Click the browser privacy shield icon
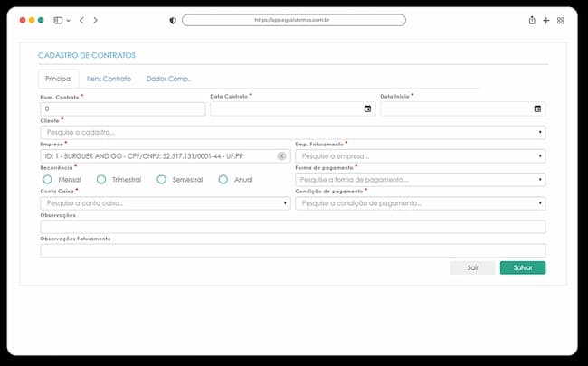The image size is (588, 366). click(x=173, y=21)
